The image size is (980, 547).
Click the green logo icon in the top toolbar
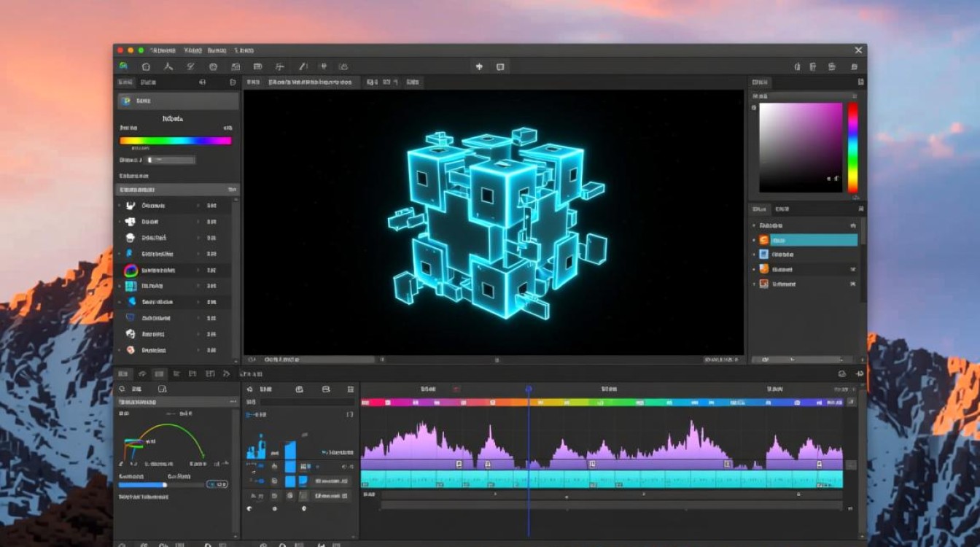point(123,66)
